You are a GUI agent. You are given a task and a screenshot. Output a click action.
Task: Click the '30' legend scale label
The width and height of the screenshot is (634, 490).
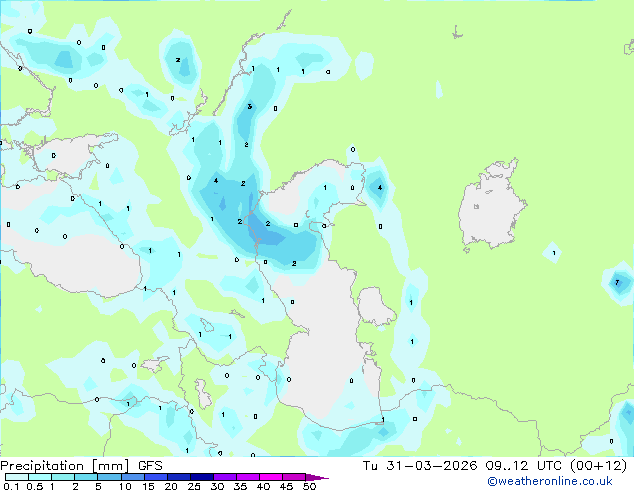[x=217, y=486]
